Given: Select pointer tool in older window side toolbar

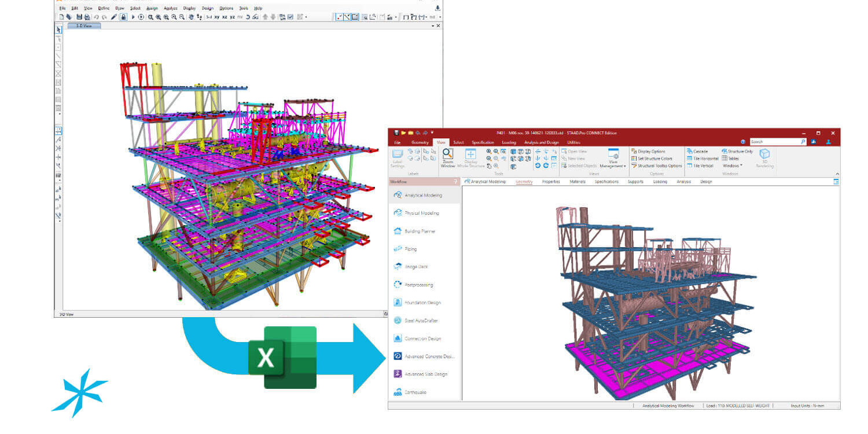Looking at the screenshot, I should pyautogui.click(x=58, y=30).
